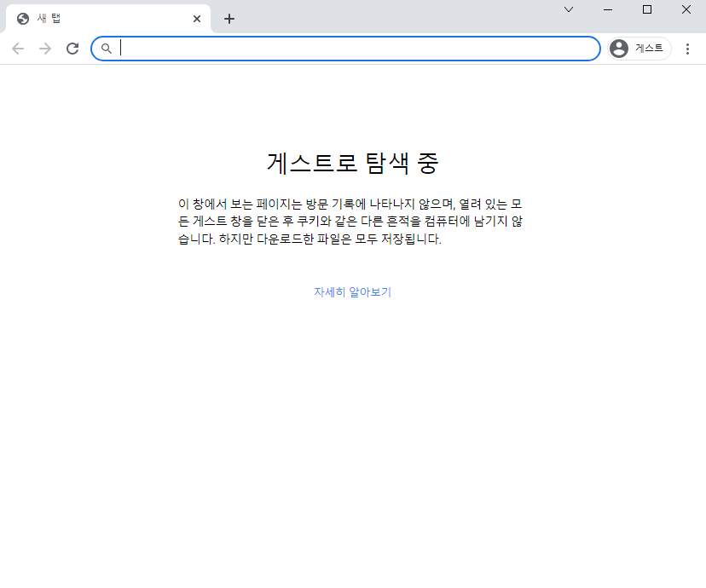Click the search magnifier icon in address bar
Screen dimensions: 706x588
pyautogui.click(x=107, y=49)
